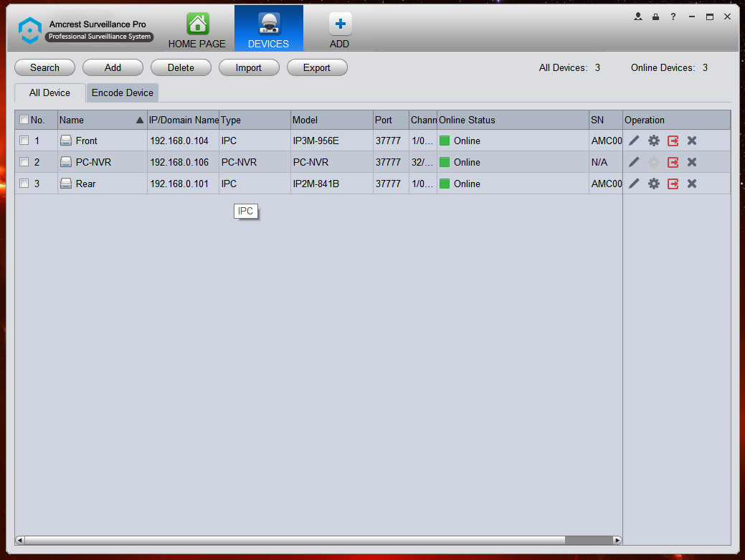Viewport: 745px width, 560px height.
Task: Check the box for device 3 Rear
Action: (24, 184)
